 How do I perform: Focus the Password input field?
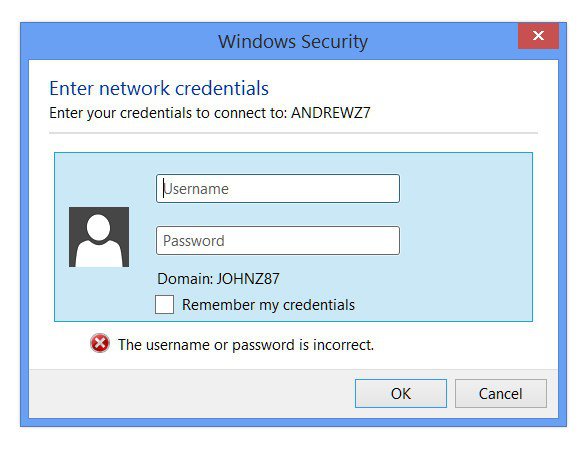click(278, 241)
